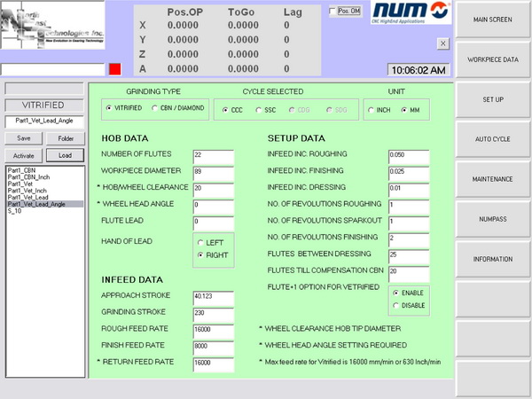Choose the SSC cycle option
The width and height of the screenshot is (532, 399).
click(x=259, y=110)
